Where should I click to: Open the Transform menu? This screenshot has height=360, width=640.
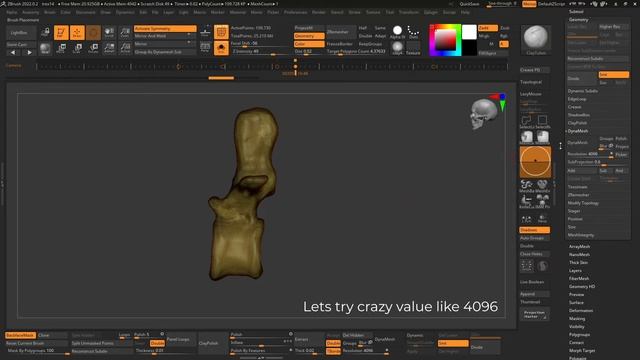pyautogui.click(x=409, y=12)
